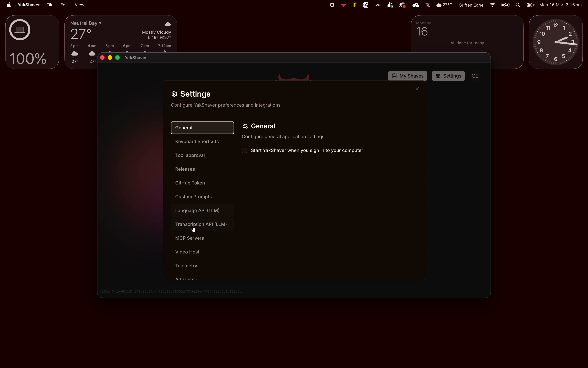Open Control Center icon

[529, 5]
